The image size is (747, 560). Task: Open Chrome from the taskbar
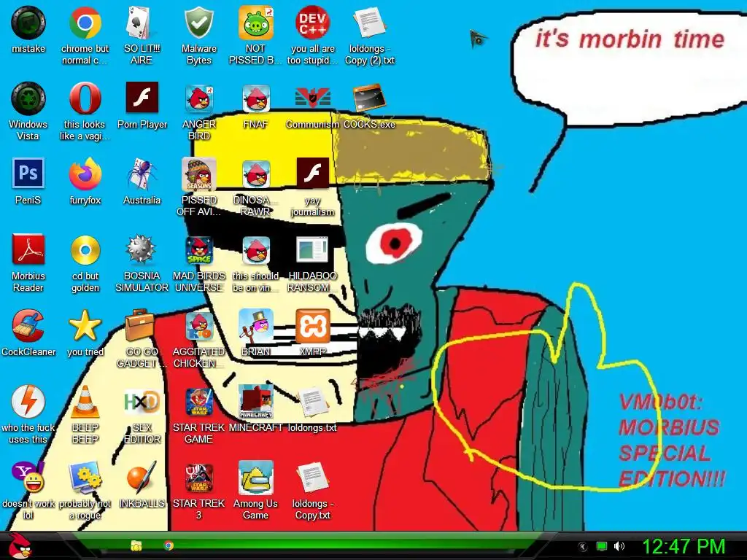click(x=169, y=545)
